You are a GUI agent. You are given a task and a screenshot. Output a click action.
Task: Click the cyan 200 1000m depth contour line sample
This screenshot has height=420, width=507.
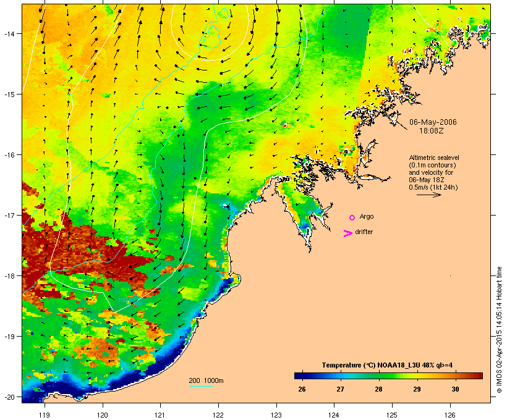pos(200,386)
